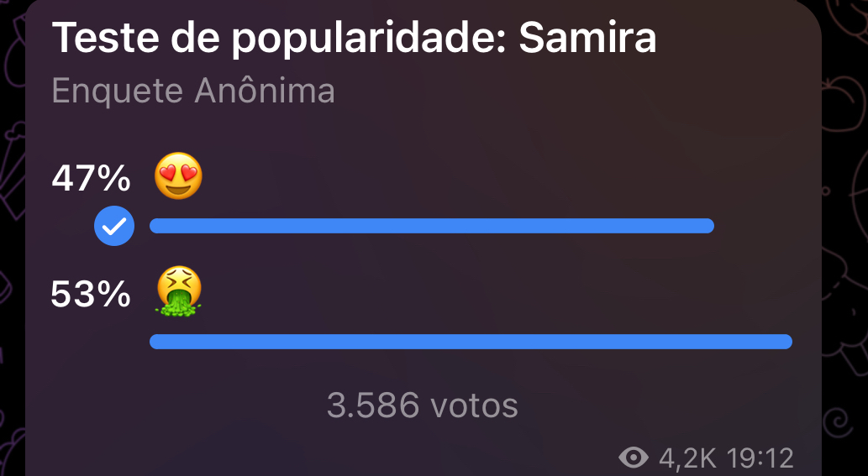Click the 53% result label

pyautogui.click(x=91, y=294)
